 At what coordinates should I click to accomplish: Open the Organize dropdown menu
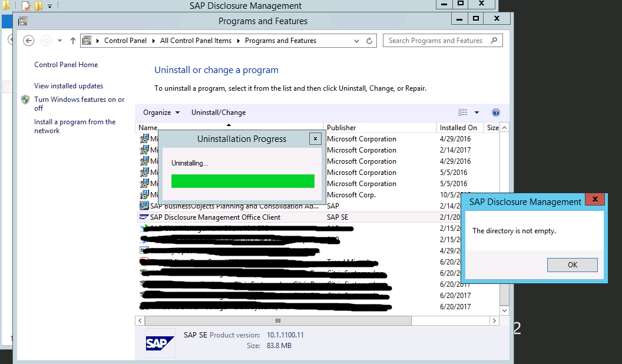(x=161, y=112)
